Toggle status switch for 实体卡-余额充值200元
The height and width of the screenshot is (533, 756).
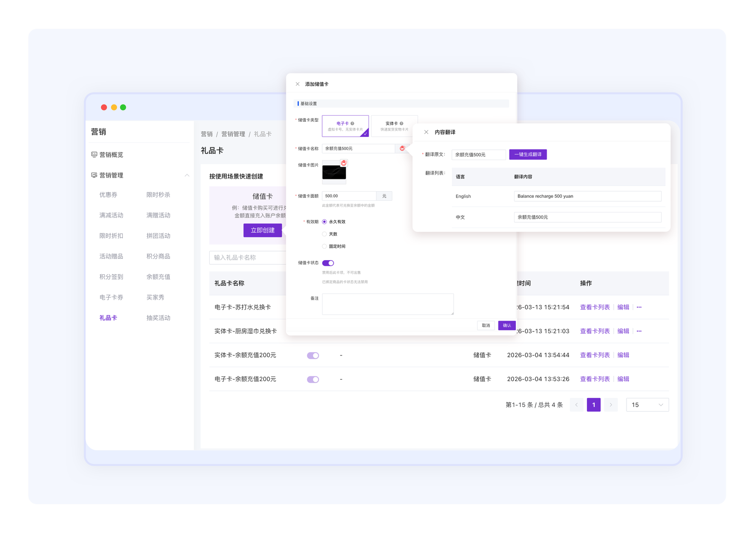click(313, 355)
